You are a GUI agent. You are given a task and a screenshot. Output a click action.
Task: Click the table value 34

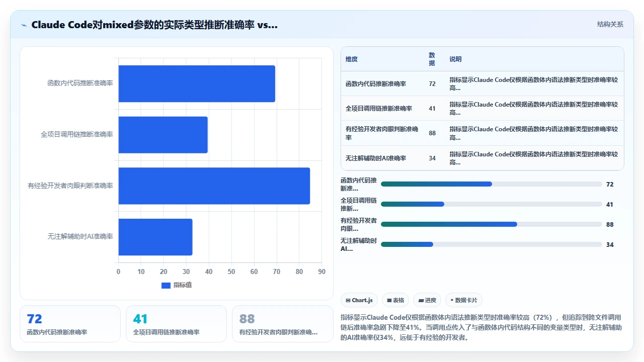tap(432, 158)
